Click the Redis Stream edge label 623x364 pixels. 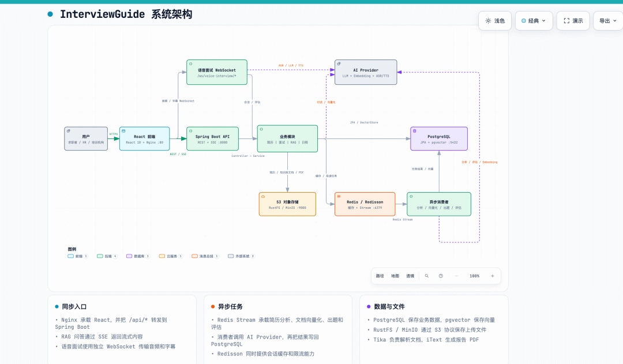pos(403,219)
